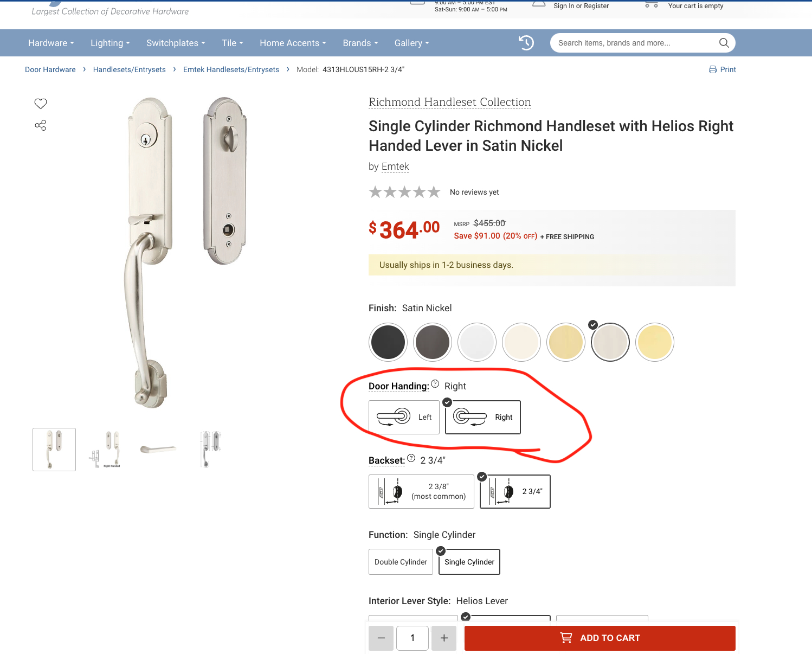Pick the flat black finish swatch
This screenshot has width=812, height=654.
(388, 342)
